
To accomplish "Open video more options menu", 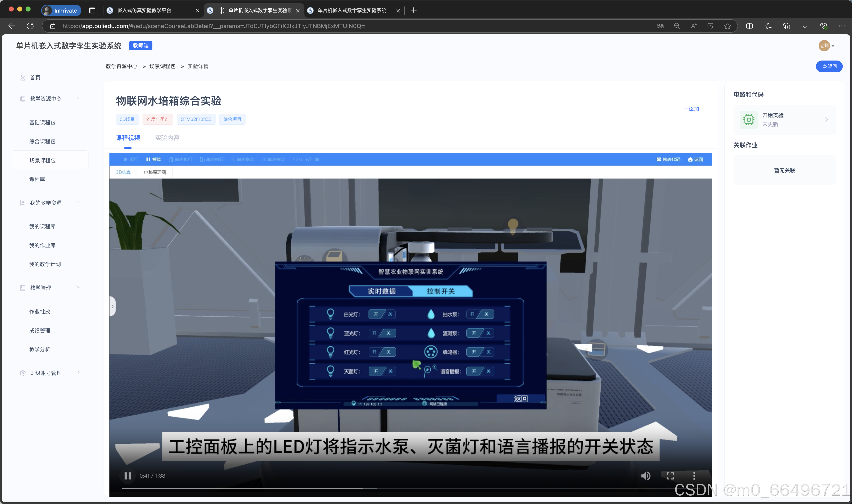I will [694, 476].
